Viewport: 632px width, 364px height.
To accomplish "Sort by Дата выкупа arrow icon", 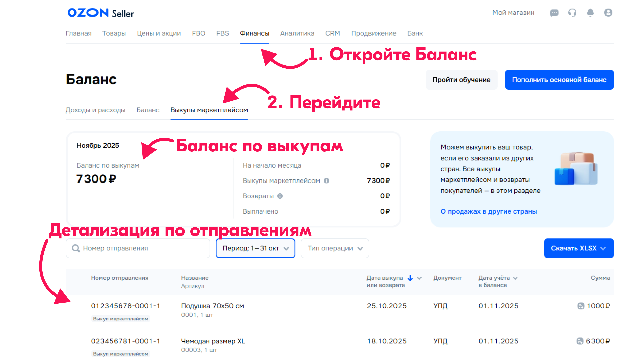I will pyautogui.click(x=410, y=278).
